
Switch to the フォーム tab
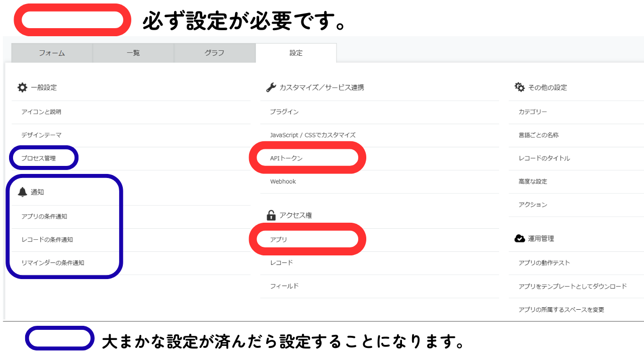52,52
